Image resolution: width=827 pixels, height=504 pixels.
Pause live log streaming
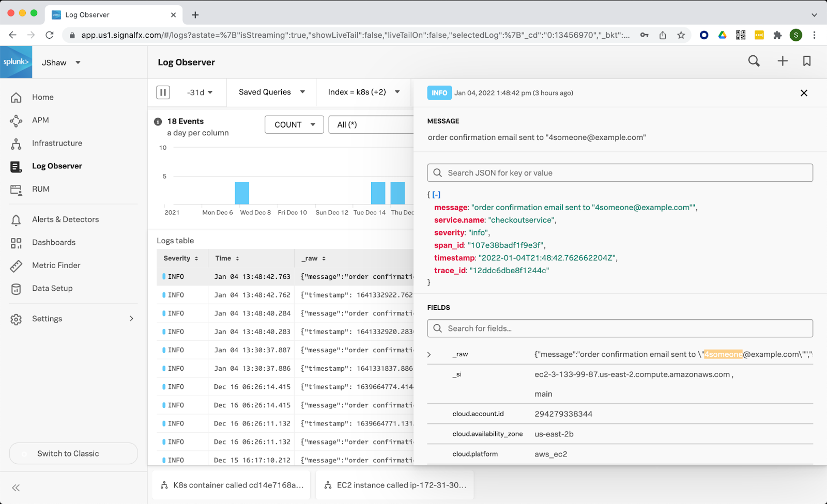(163, 92)
